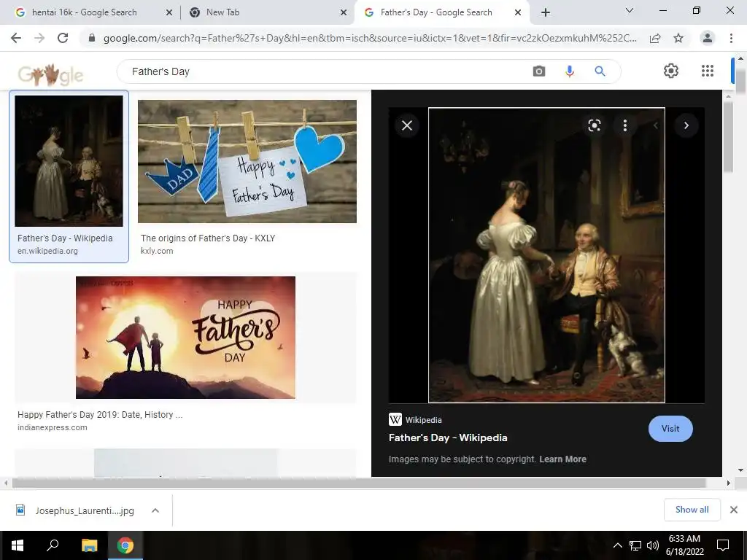Open The origins of Father's Day - KXLY
747x560 pixels.
[x=208, y=238]
